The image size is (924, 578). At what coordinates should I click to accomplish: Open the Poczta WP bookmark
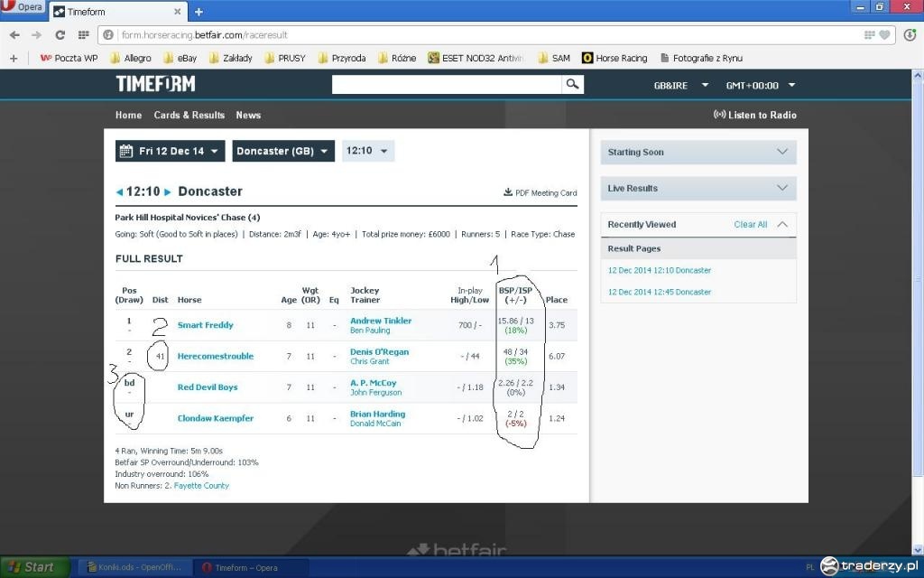click(x=69, y=59)
